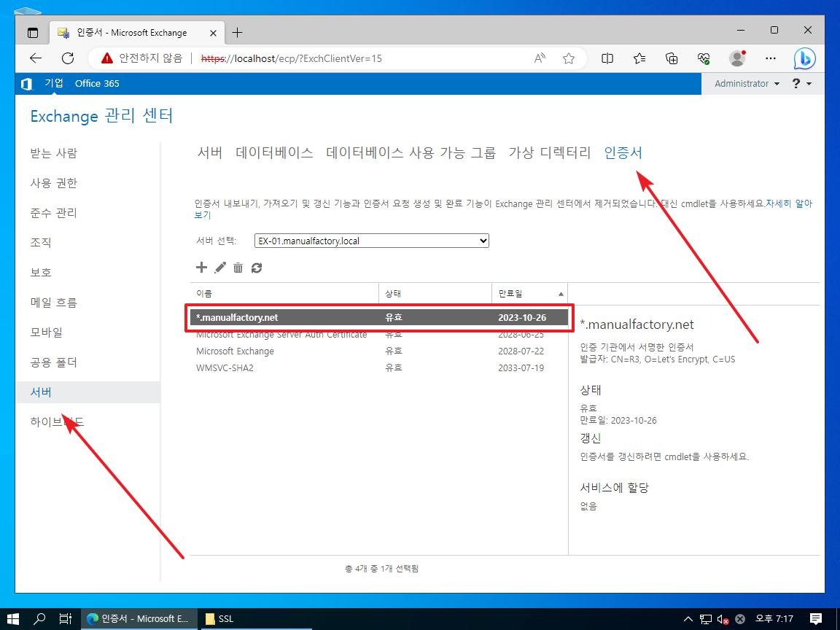Reload the page with refresh button
This screenshot has width=840, height=630.
point(68,58)
